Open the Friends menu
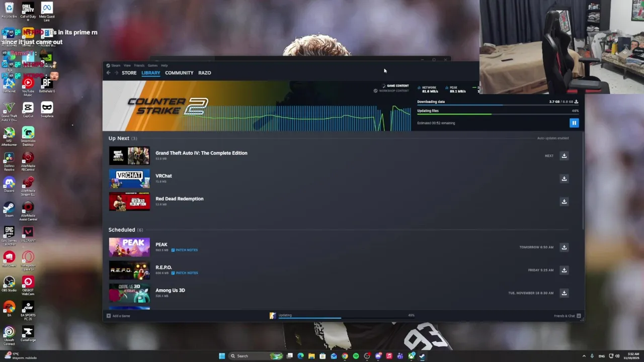 pyautogui.click(x=139, y=65)
